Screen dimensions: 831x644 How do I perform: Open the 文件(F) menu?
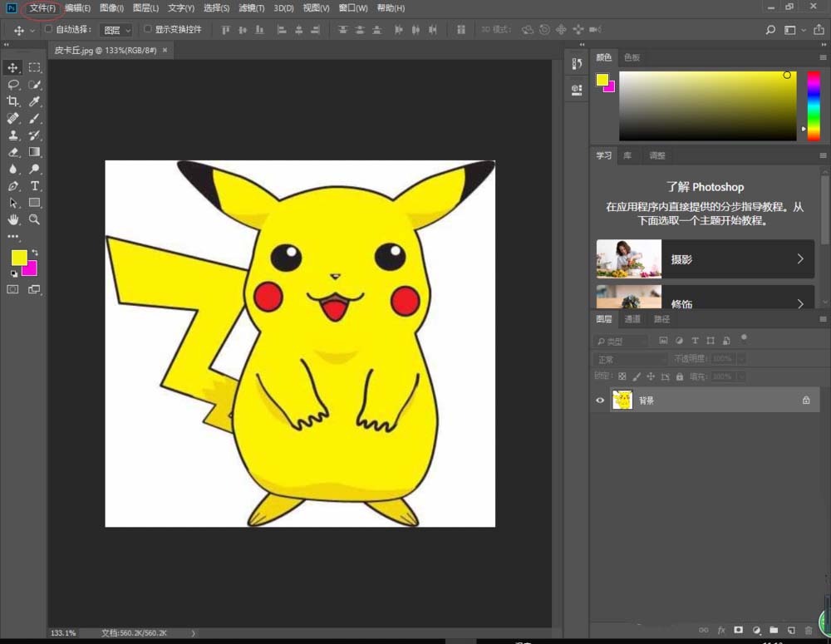(x=42, y=8)
